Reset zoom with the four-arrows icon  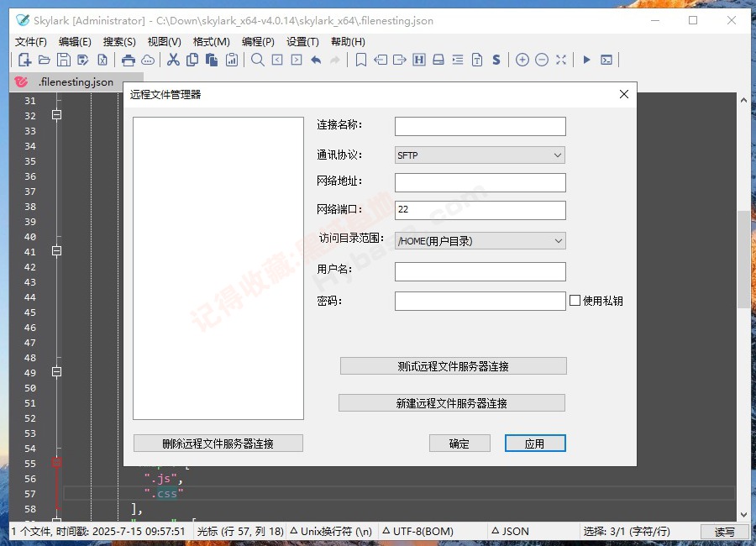[561, 60]
